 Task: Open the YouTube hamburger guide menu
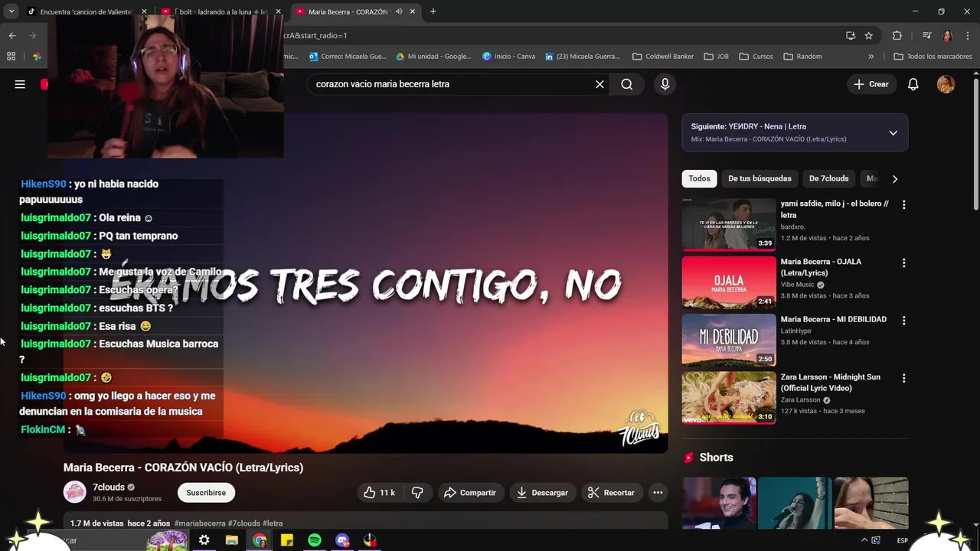(x=20, y=84)
